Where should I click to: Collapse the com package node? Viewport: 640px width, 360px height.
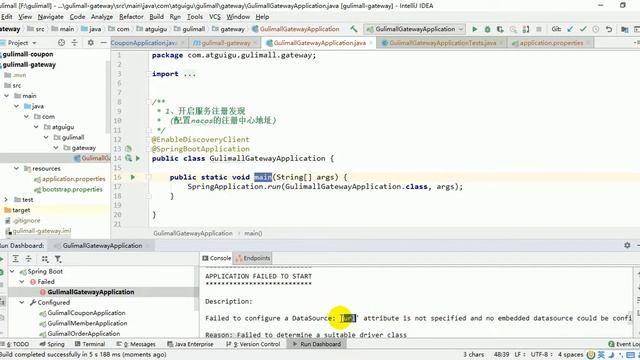tap(26, 116)
